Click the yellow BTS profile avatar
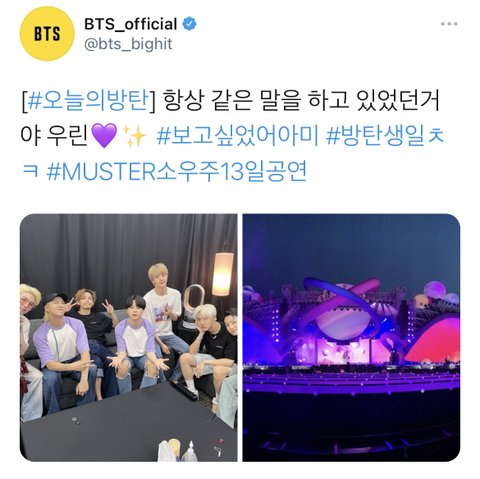The width and height of the screenshot is (480, 479). (47, 34)
